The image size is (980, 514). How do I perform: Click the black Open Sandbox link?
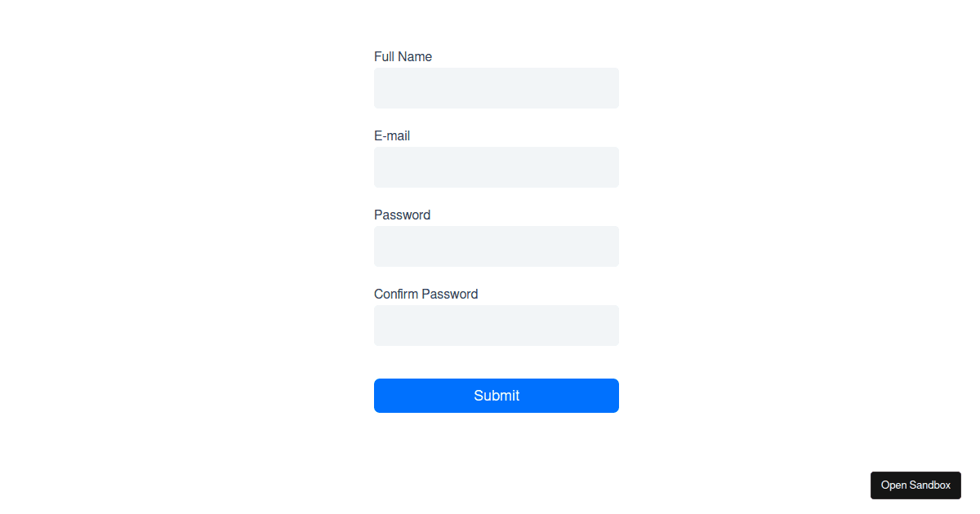point(915,485)
